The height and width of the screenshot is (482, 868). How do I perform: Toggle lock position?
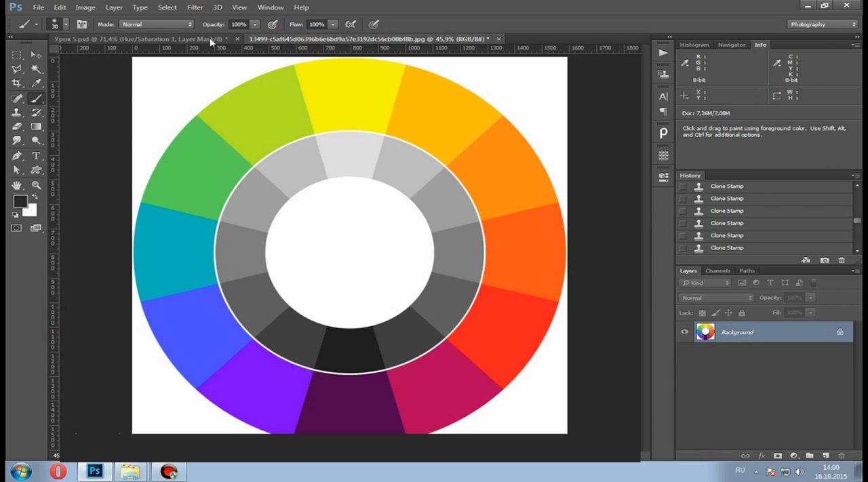click(728, 313)
